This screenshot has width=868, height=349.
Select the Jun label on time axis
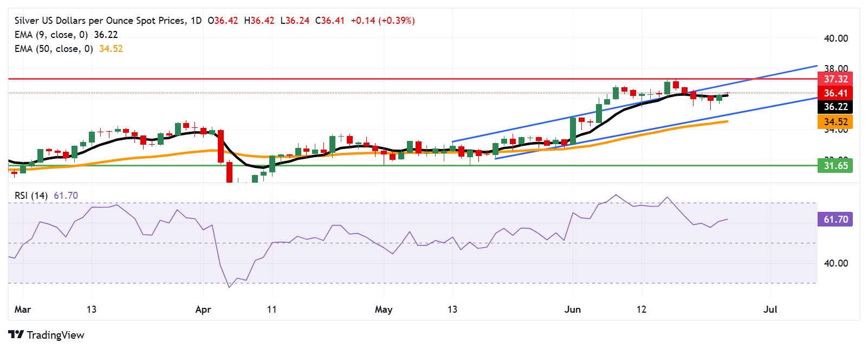(572, 309)
